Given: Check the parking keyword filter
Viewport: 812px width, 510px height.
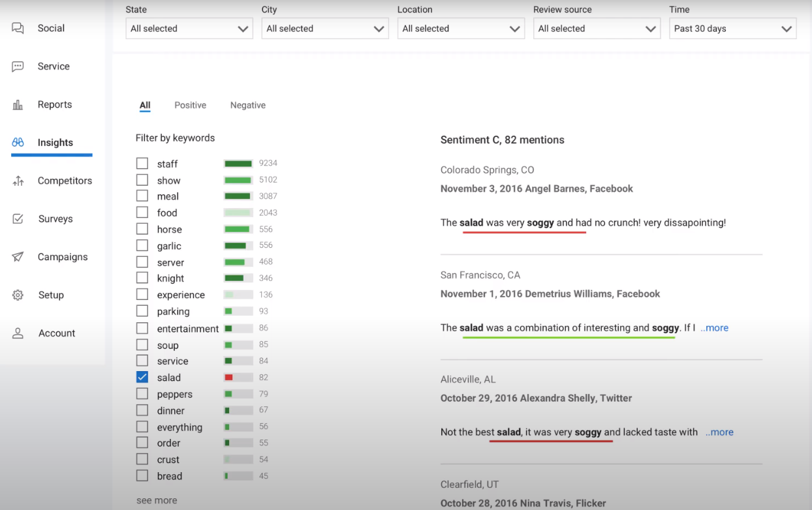Looking at the screenshot, I should (142, 311).
